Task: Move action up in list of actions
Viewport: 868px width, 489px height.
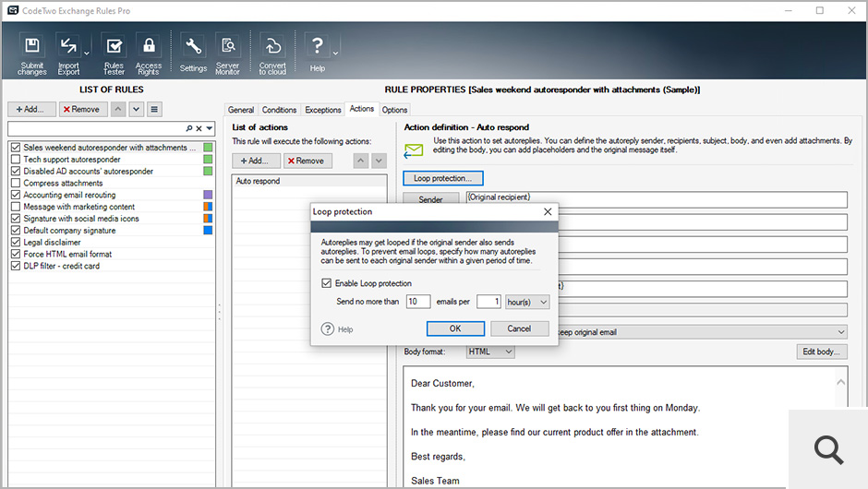Action: pos(361,161)
